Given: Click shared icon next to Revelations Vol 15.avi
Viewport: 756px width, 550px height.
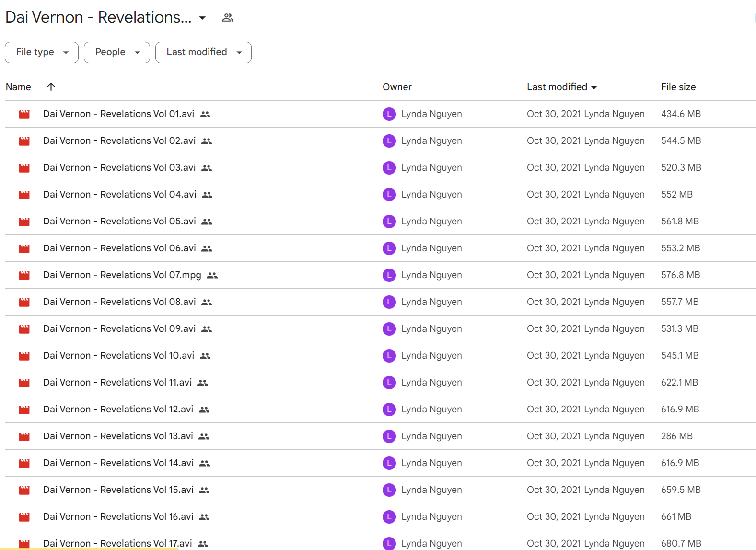Looking at the screenshot, I should click(204, 490).
